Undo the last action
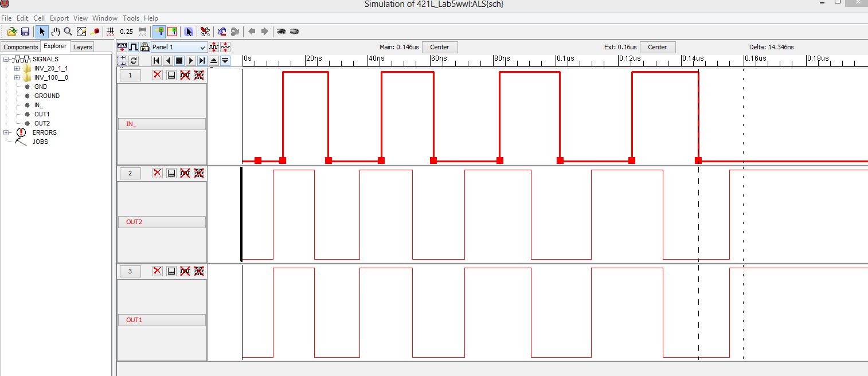 222,32
